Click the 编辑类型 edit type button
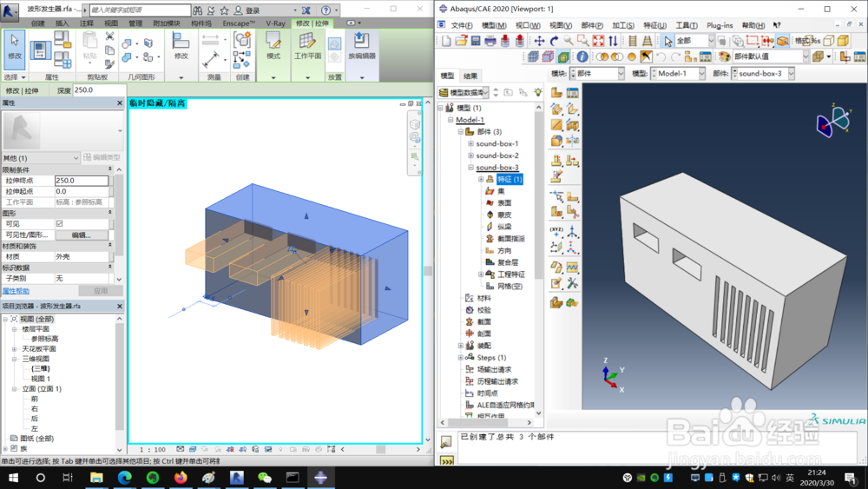 [102, 158]
